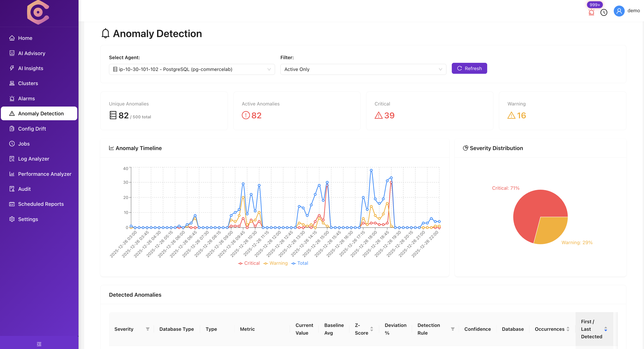The width and height of the screenshot is (644, 349).
Task: Navigate to Alarms in the sidebar
Action: 26,98
